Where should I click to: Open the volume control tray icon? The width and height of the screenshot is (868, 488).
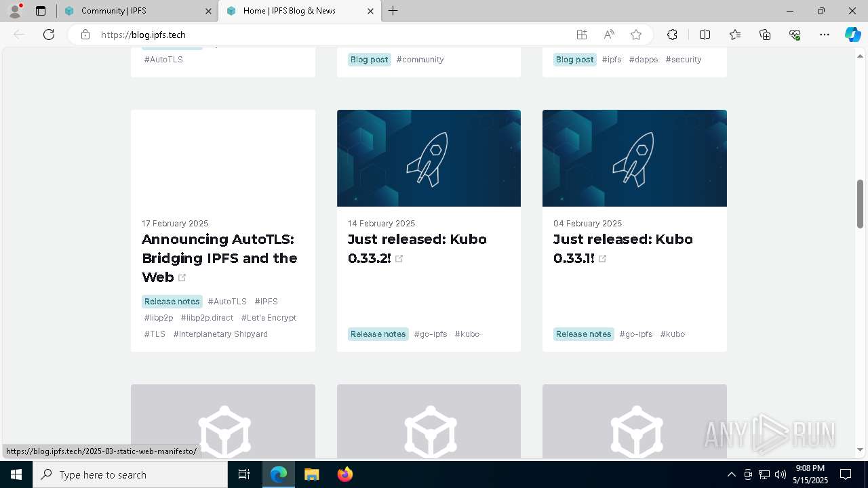[x=781, y=474]
